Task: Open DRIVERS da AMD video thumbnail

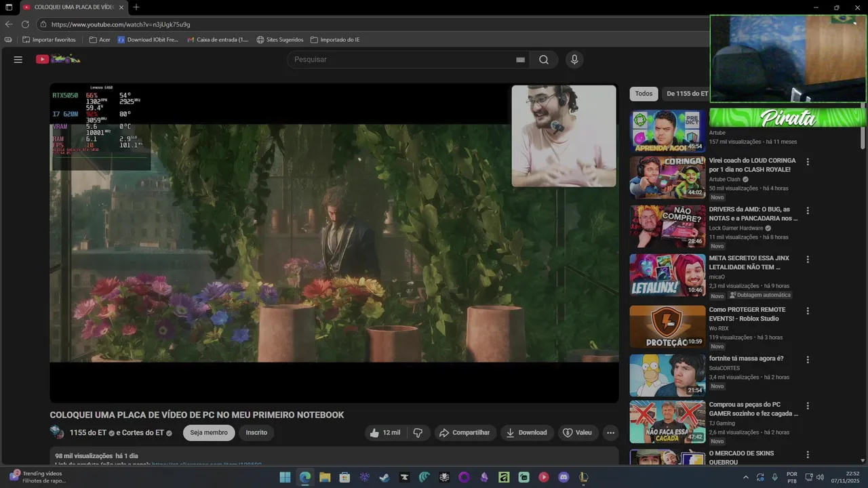Action: click(x=667, y=226)
